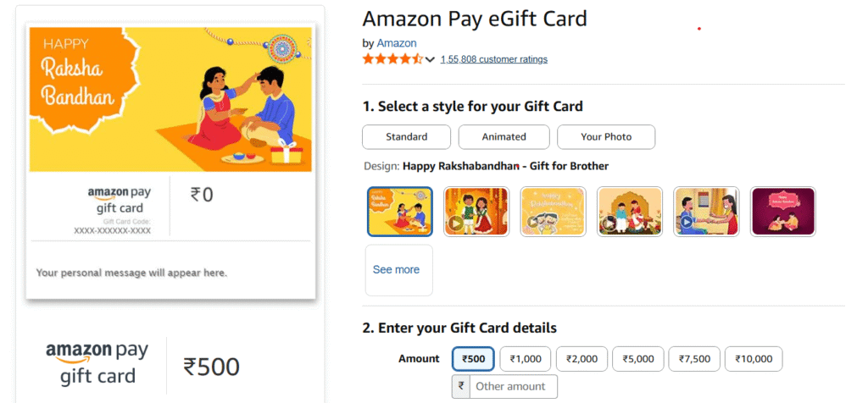Open the 1,55,808 customer ratings link
The image size is (868, 403).
[x=493, y=59]
